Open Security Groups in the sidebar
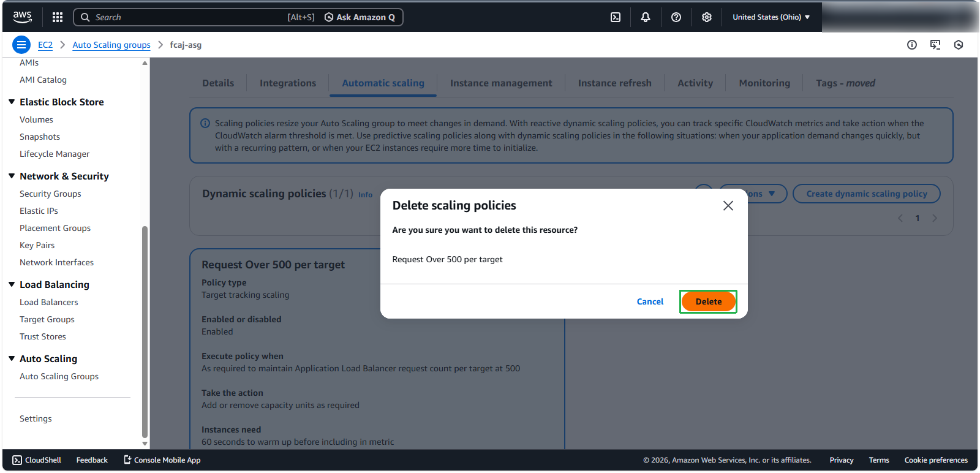Screen dimensions: 980x473 (50, 194)
